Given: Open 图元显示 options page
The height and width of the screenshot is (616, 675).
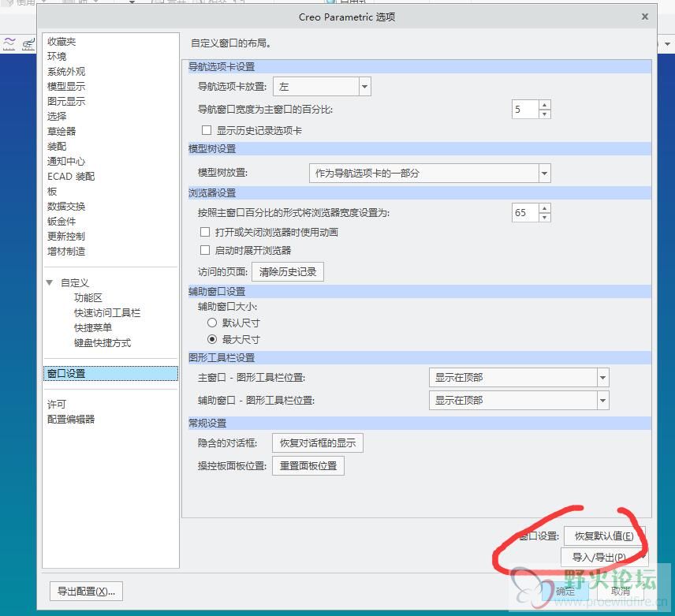Looking at the screenshot, I should [66, 102].
